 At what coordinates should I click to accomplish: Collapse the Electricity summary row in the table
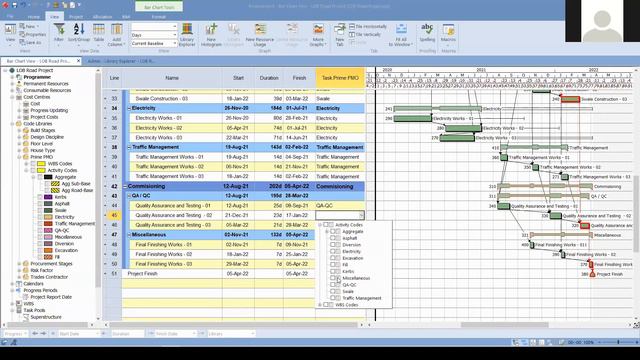[x=129, y=108]
